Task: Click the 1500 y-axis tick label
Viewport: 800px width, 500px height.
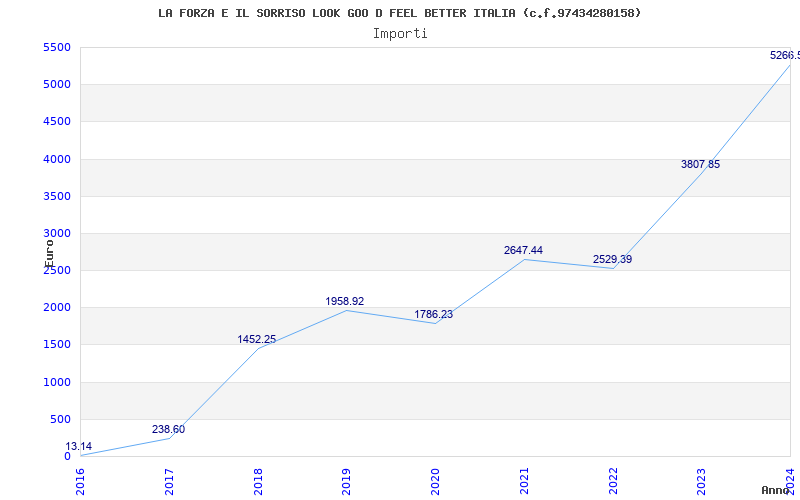Action: coord(57,345)
